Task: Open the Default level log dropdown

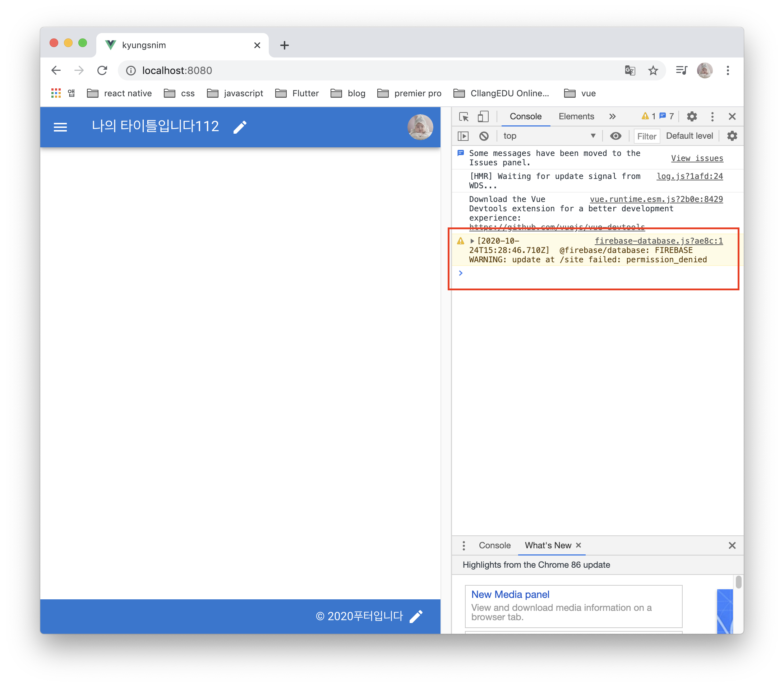Action: 689,136
